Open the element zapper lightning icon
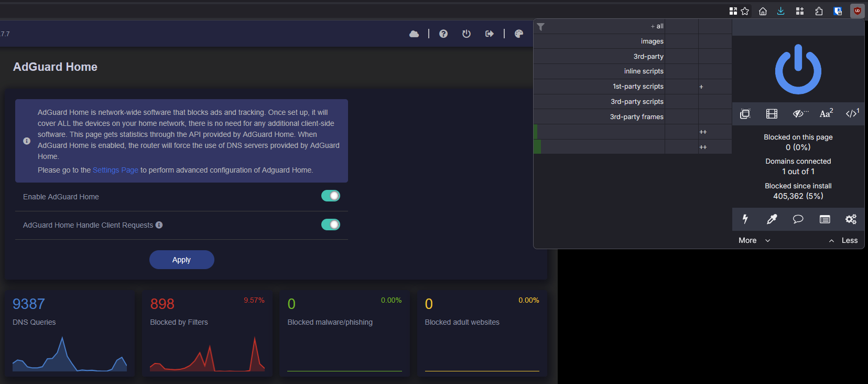The width and height of the screenshot is (868, 384). [745, 219]
